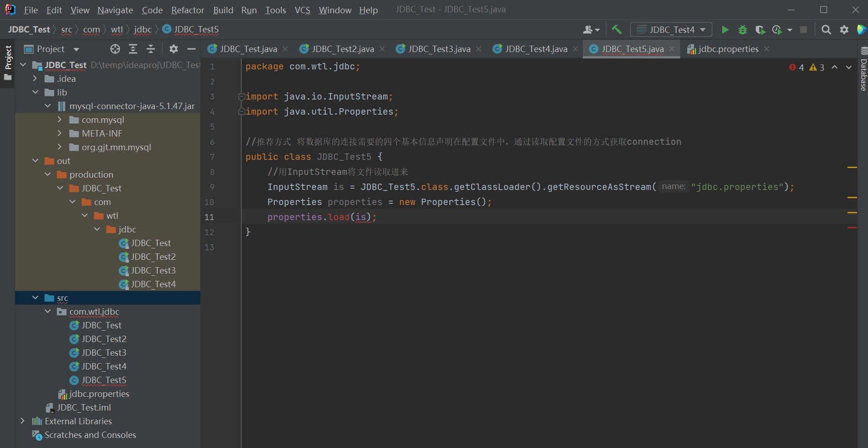The height and width of the screenshot is (448, 868).
Task: Open dropdown arrow next to profiler icon
Action: 790,30
